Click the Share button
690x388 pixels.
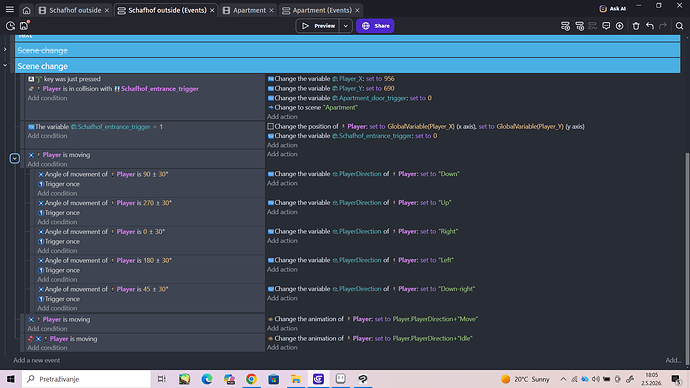tap(375, 26)
